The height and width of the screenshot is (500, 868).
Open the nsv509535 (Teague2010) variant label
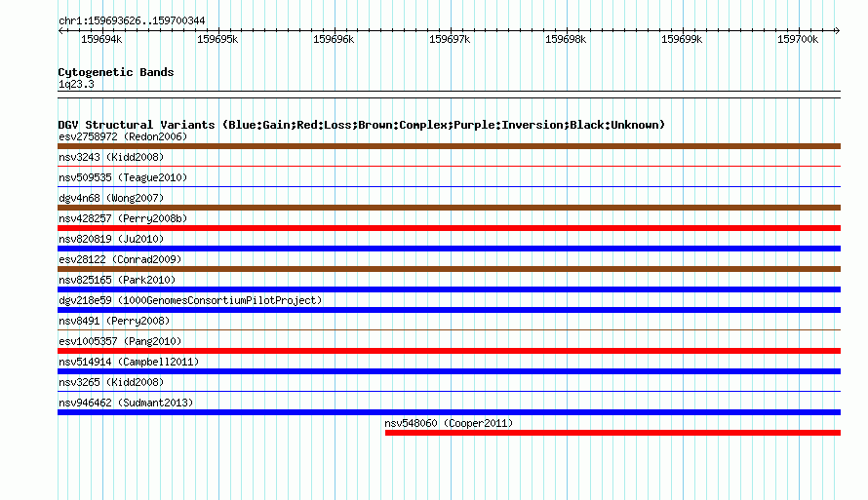(123, 177)
